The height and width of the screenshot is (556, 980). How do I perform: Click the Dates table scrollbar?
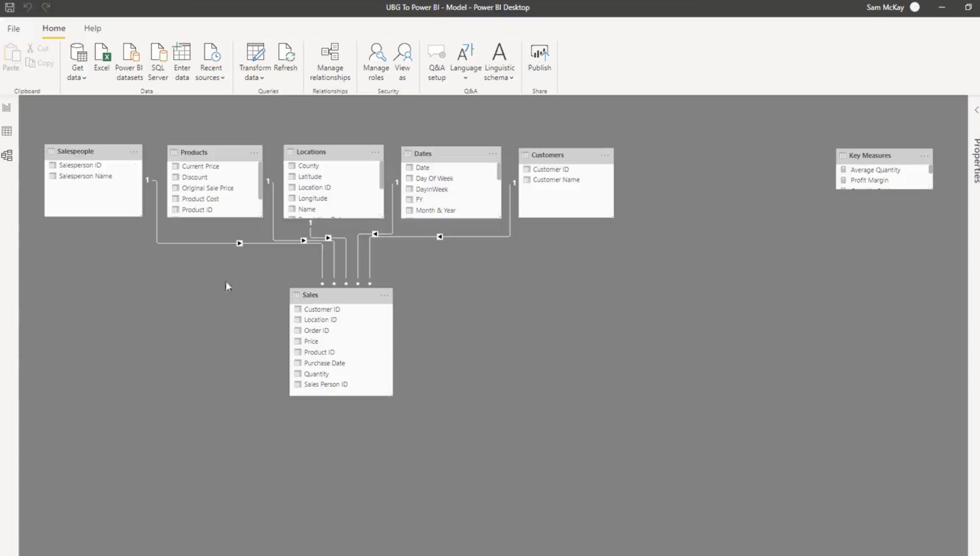499,171
